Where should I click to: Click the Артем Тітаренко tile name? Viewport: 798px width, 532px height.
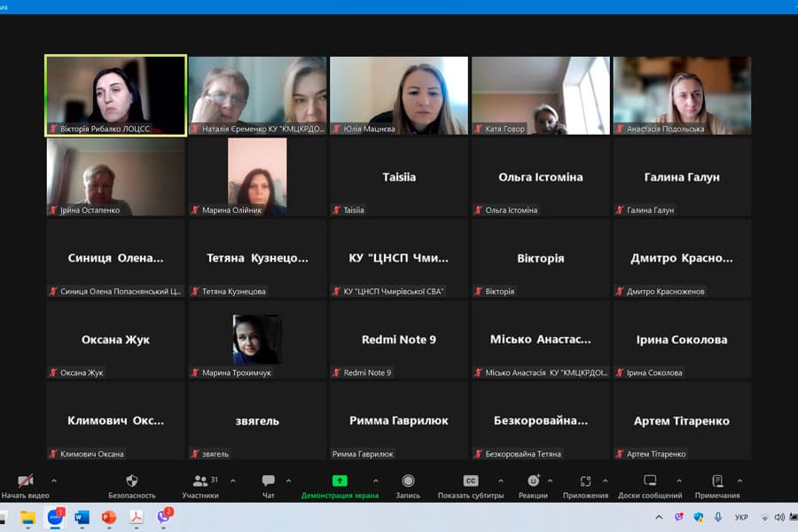point(682,421)
